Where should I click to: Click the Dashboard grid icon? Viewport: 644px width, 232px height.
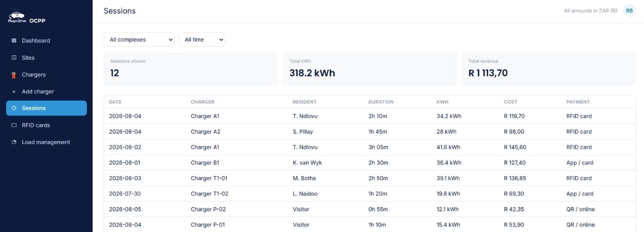tap(14, 40)
